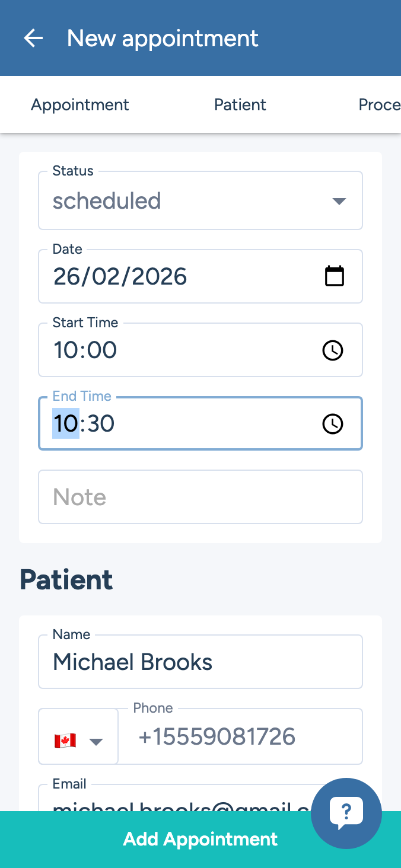Go back using the header arrow
This screenshot has width=401, height=868.
click(x=33, y=39)
